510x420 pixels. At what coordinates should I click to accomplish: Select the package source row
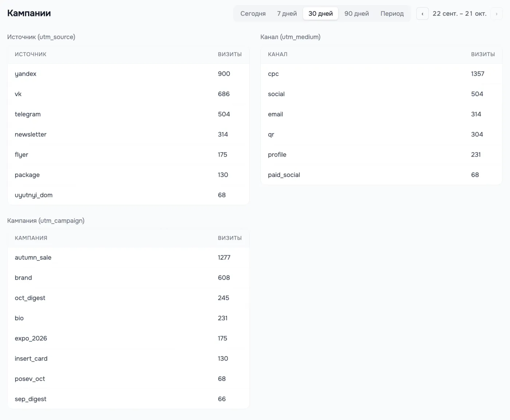click(128, 175)
